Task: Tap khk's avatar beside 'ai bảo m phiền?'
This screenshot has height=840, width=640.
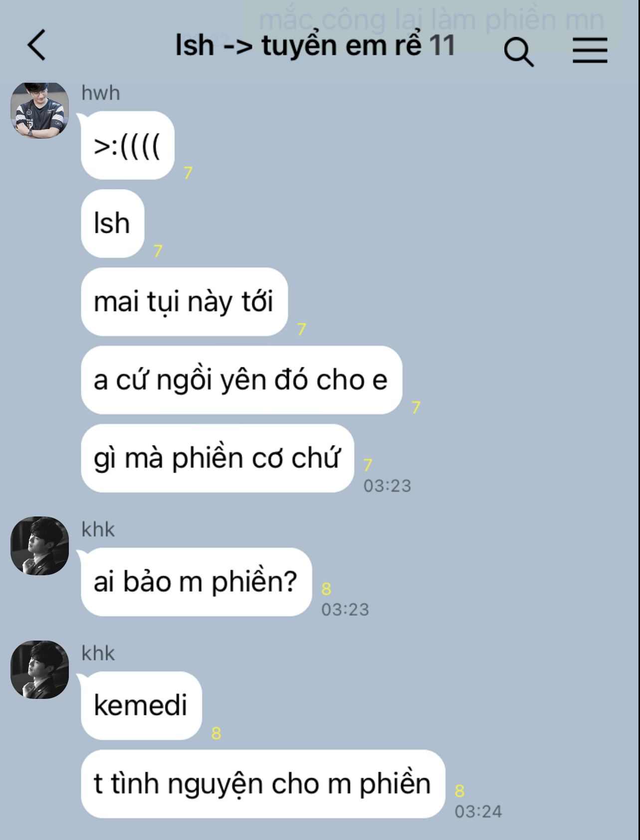Action: (x=40, y=546)
